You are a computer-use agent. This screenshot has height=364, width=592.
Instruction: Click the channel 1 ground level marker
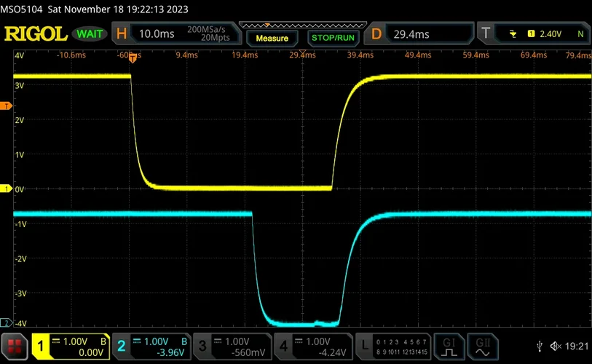(x=7, y=189)
